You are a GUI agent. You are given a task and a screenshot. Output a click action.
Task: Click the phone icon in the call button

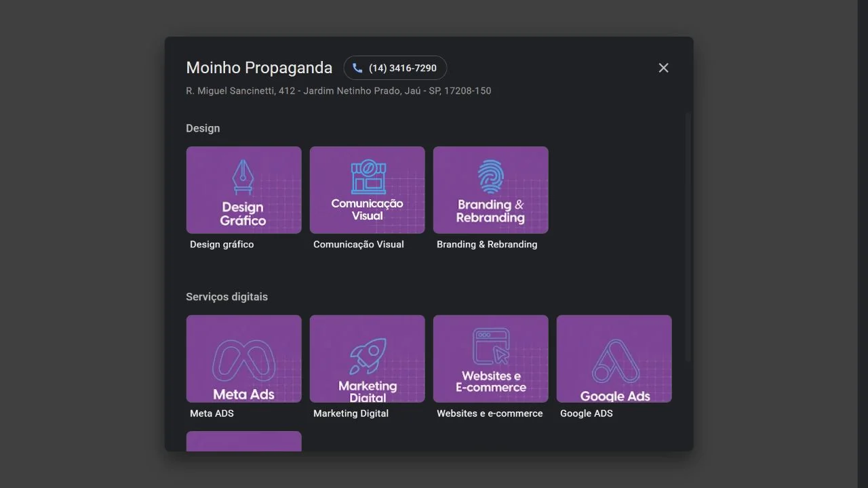click(357, 68)
